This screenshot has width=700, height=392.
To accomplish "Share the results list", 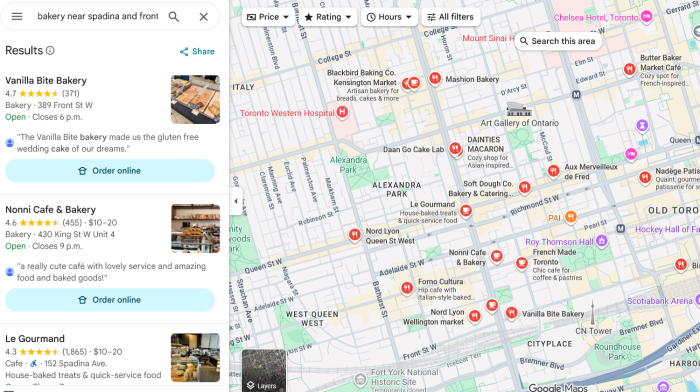I will 197,51.
